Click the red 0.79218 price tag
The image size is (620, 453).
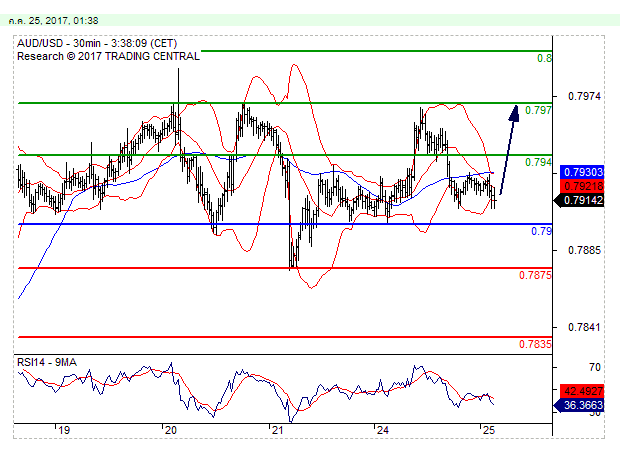[582, 186]
